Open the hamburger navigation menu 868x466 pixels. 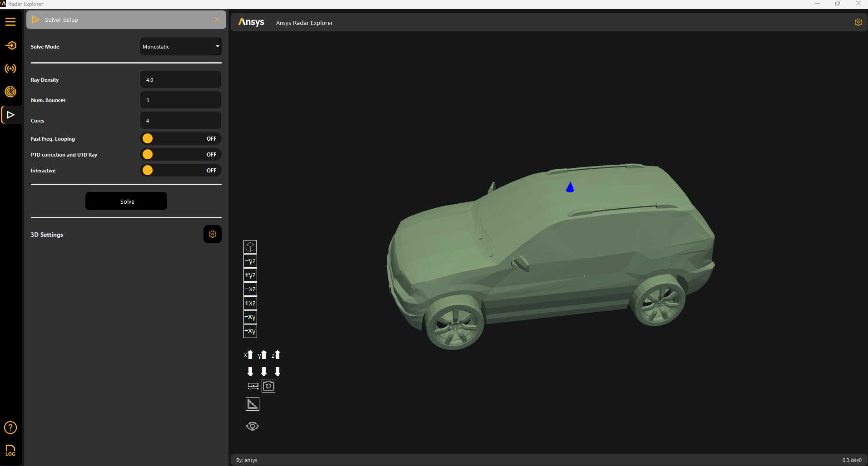tap(10, 22)
